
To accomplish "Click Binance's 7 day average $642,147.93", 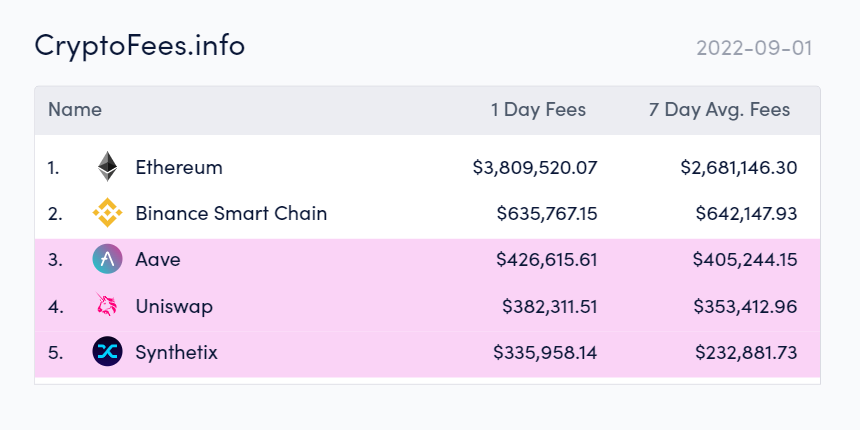I will (746, 213).
